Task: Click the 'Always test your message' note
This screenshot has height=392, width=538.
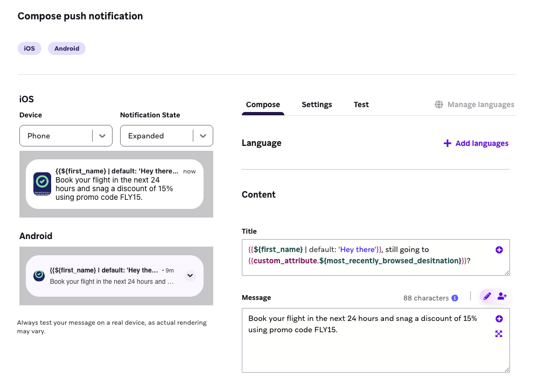Action: pyautogui.click(x=112, y=327)
